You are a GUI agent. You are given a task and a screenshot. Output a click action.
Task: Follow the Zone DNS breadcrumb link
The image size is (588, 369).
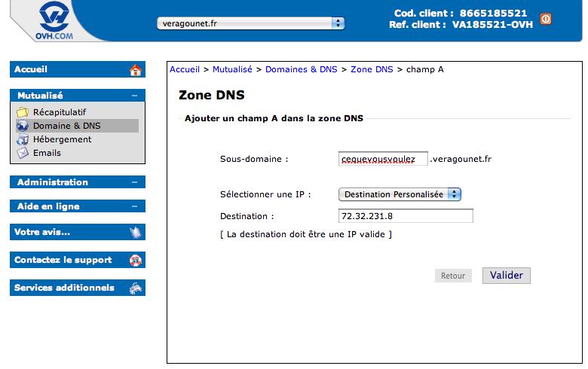372,69
